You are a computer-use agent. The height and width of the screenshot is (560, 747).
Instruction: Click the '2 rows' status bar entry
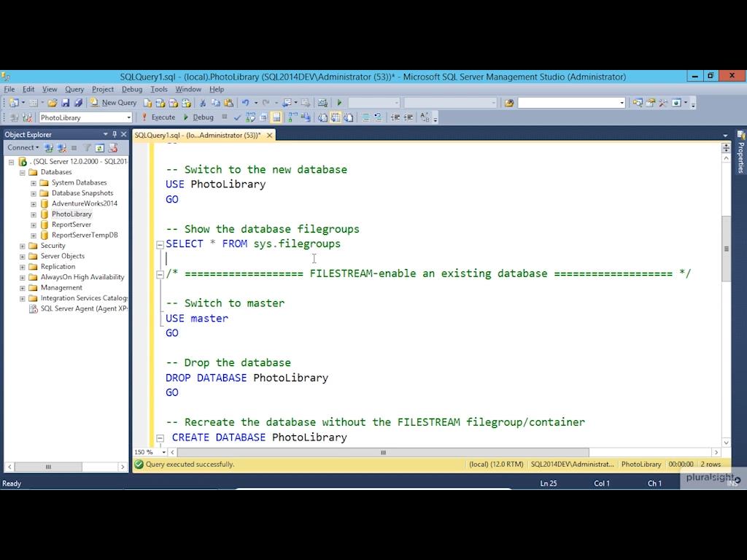(711, 464)
